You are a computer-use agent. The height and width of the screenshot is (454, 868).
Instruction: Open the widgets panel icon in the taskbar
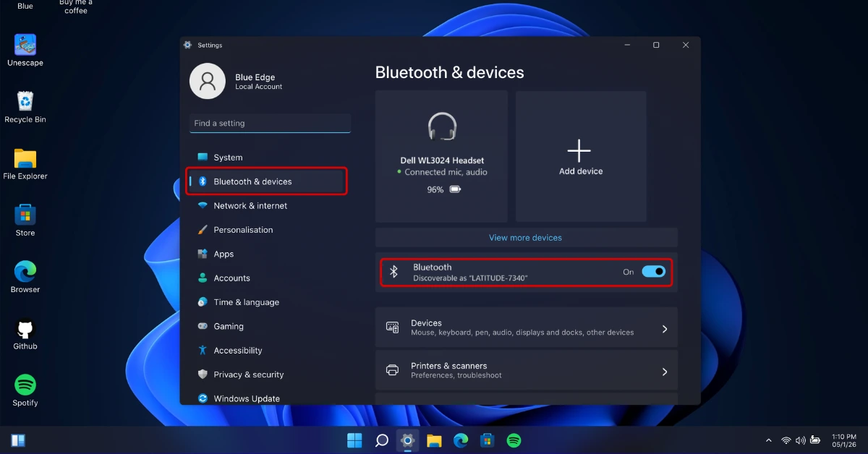click(x=18, y=440)
